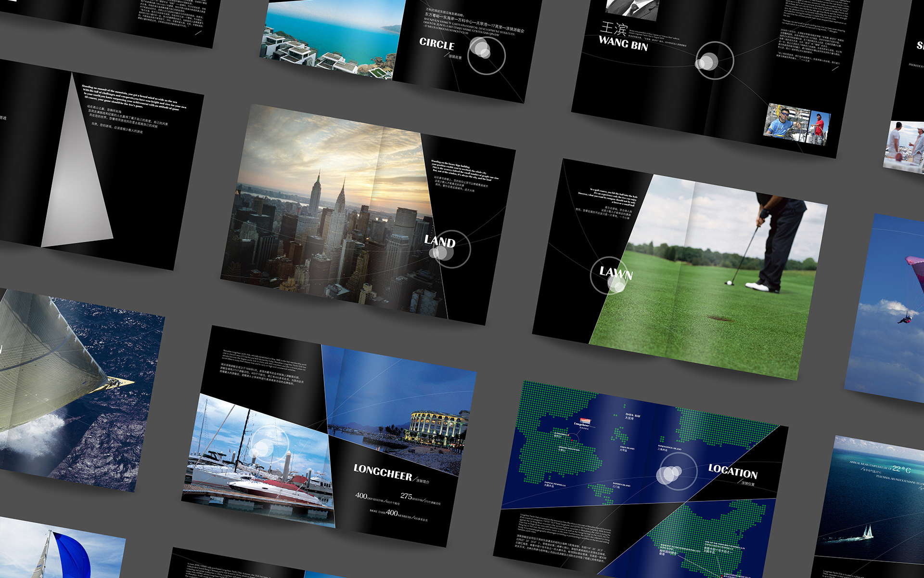This screenshot has width=924, height=578.
Task: Click the 275 berths figure
Action: pyautogui.click(x=406, y=496)
